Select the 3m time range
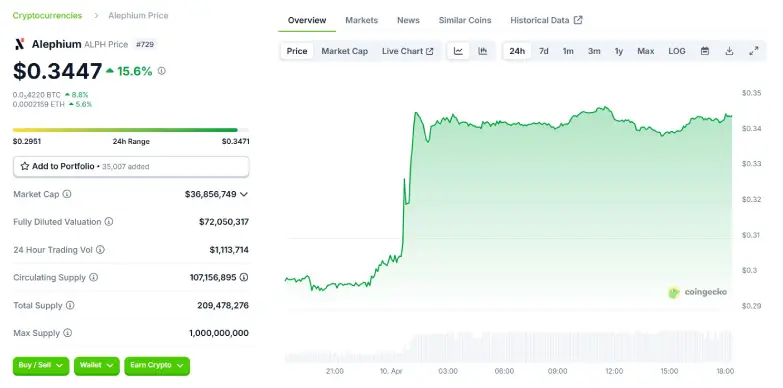Image resolution: width=783 pixels, height=388 pixels. [x=594, y=51]
